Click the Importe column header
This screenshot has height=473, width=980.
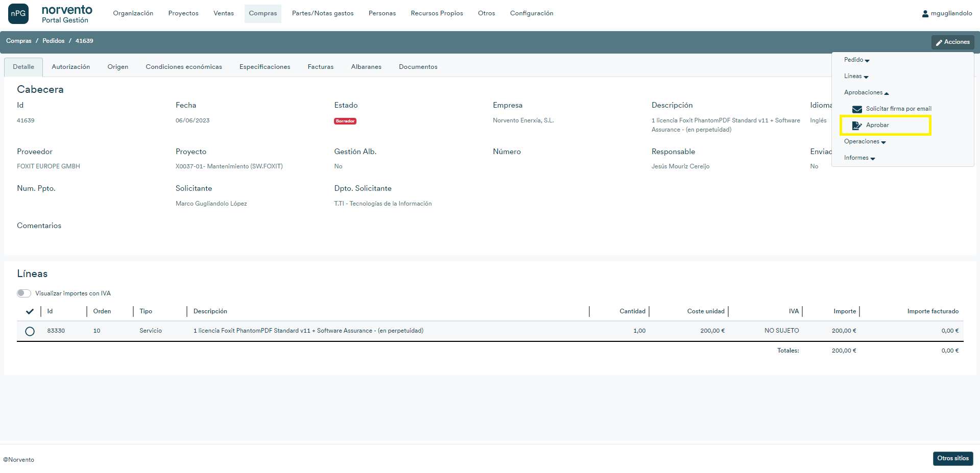[x=845, y=311]
